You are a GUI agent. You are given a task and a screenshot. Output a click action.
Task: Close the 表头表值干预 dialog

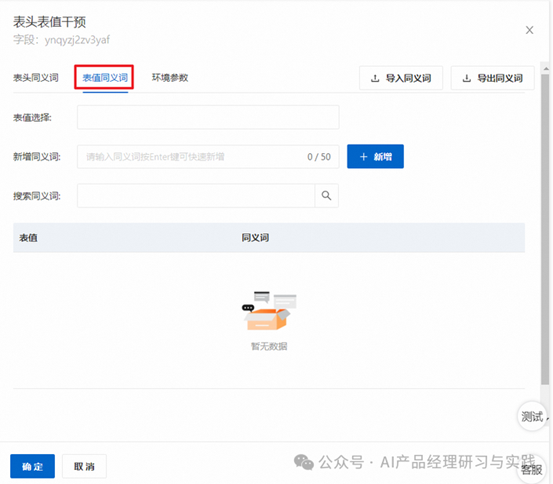(529, 30)
